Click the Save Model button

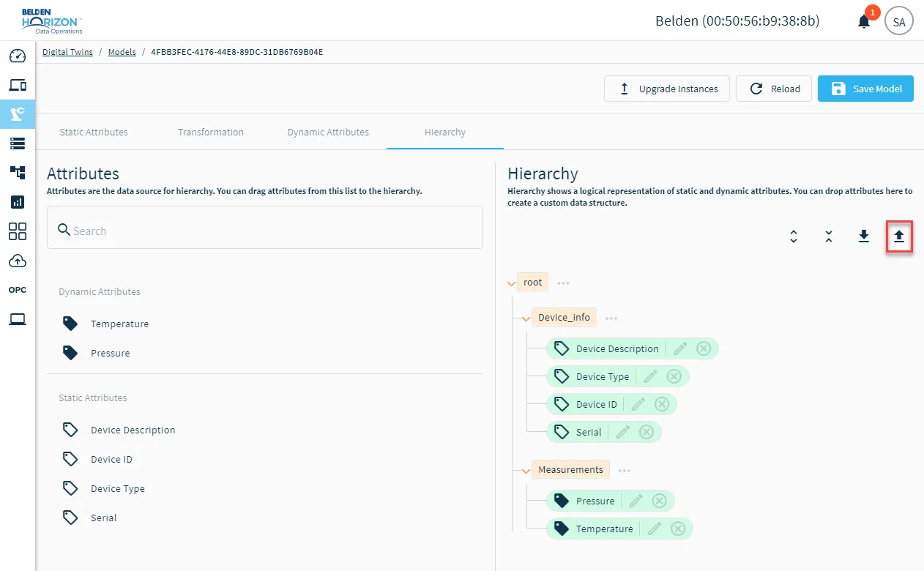(x=865, y=89)
